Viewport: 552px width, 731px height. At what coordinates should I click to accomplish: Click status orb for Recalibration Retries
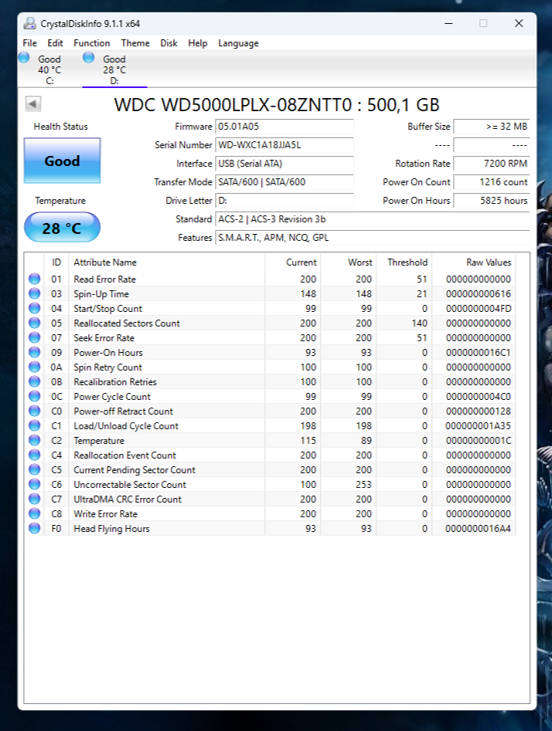pos(34,381)
